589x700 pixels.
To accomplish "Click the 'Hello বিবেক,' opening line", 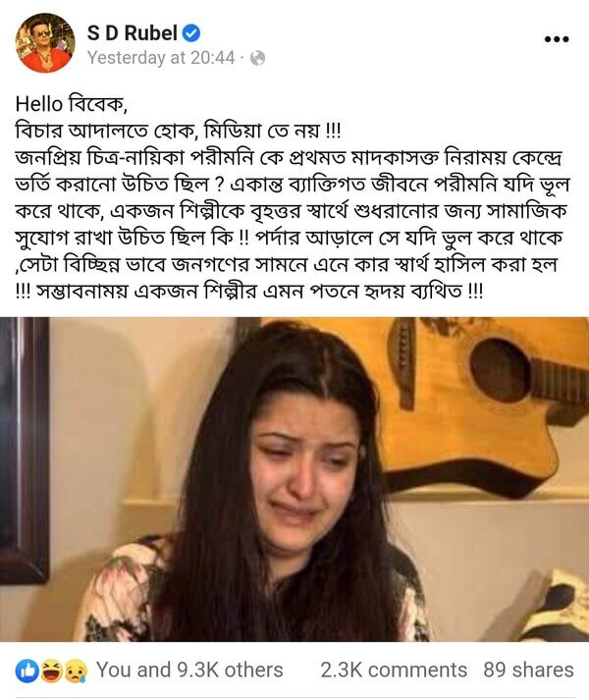I will click(72, 104).
